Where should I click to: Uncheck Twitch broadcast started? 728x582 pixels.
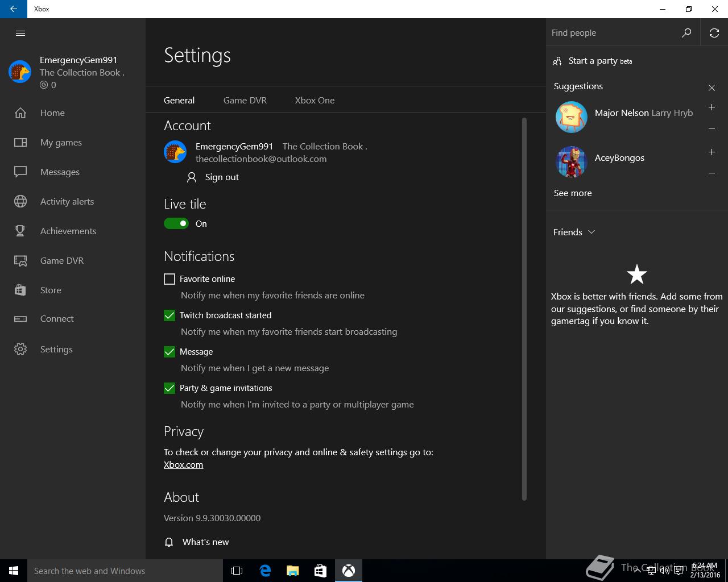click(x=169, y=315)
